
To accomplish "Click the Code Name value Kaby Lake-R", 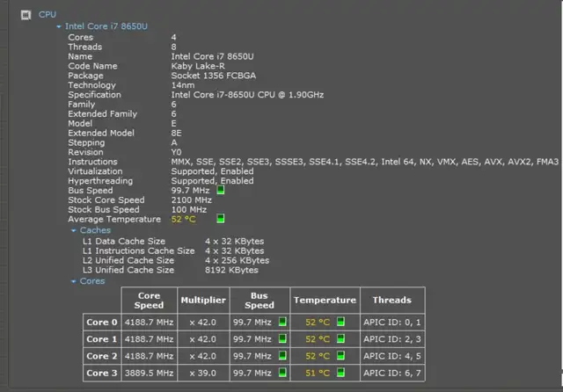I will pyautogui.click(x=198, y=66).
